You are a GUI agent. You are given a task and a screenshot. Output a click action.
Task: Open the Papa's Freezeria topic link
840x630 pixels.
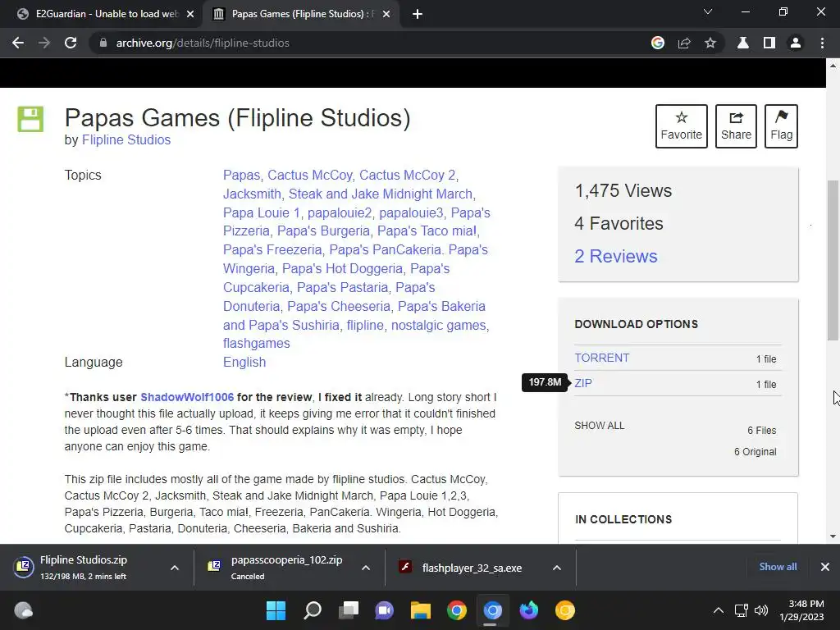tap(272, 249)
